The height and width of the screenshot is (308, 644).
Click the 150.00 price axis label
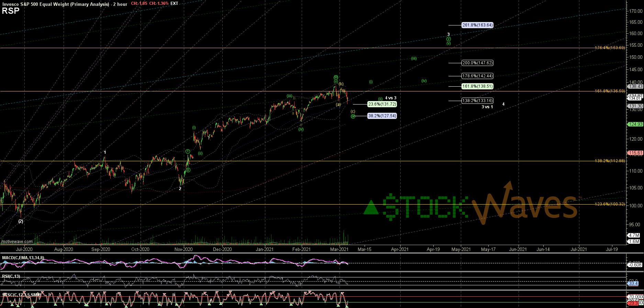click(636, 57)
